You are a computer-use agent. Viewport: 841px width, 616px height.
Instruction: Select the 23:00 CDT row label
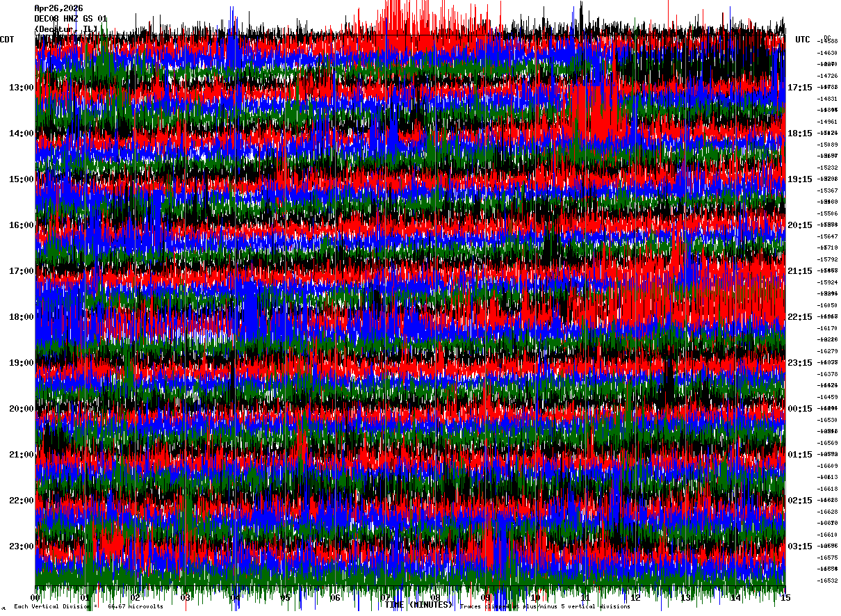point(21,546)
